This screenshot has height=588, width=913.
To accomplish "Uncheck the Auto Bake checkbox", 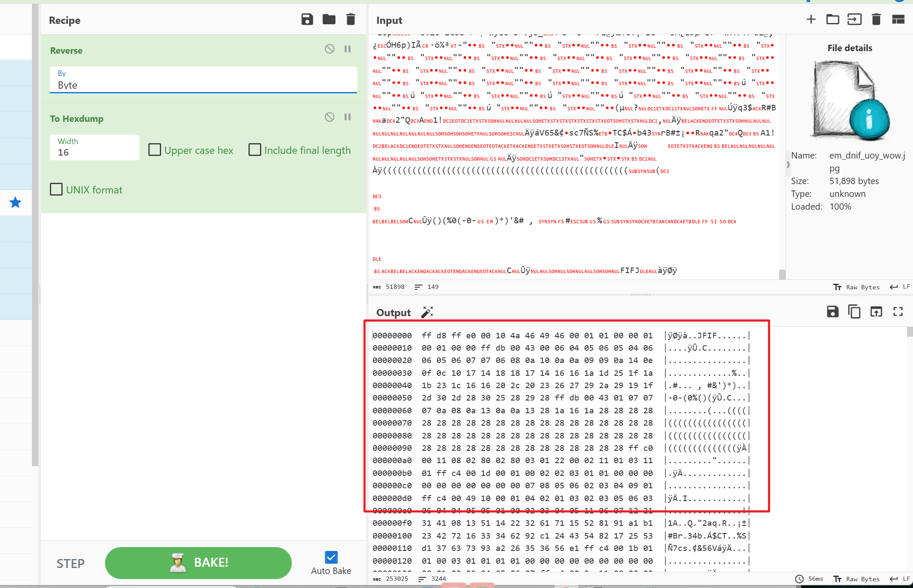I will pyautogui.click(x=331, y=557).
